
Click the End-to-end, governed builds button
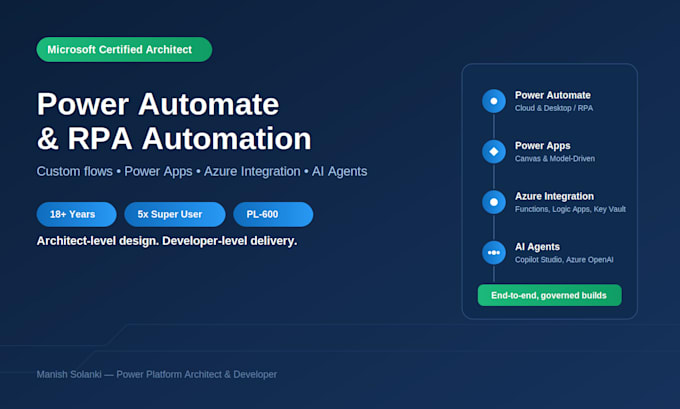click(x=549, y=295)
